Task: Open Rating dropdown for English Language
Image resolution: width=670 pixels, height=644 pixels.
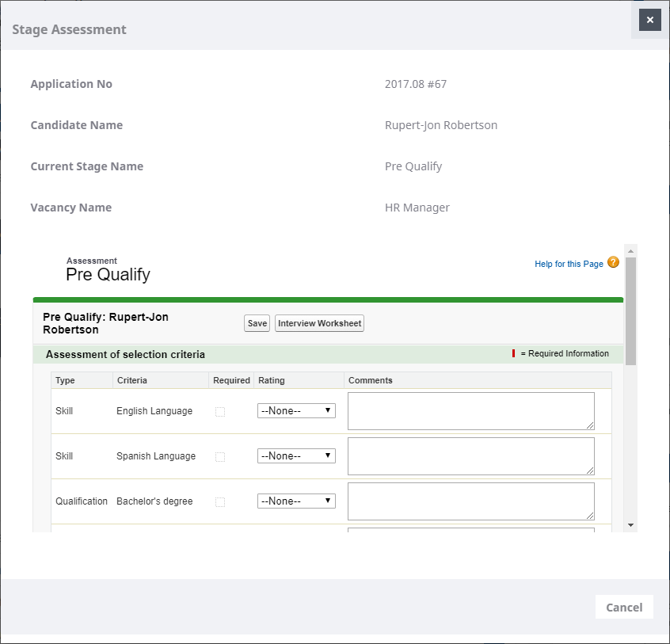Action: click(296, 411)
